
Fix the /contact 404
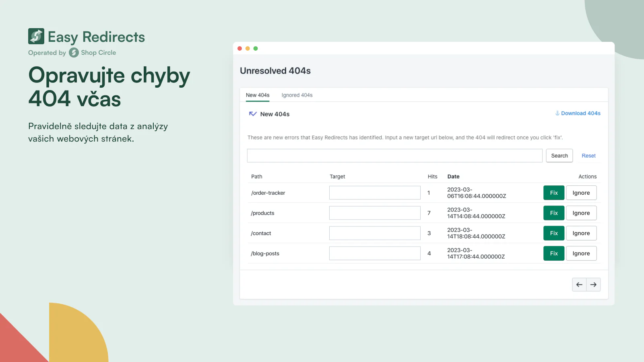(554, 233)
